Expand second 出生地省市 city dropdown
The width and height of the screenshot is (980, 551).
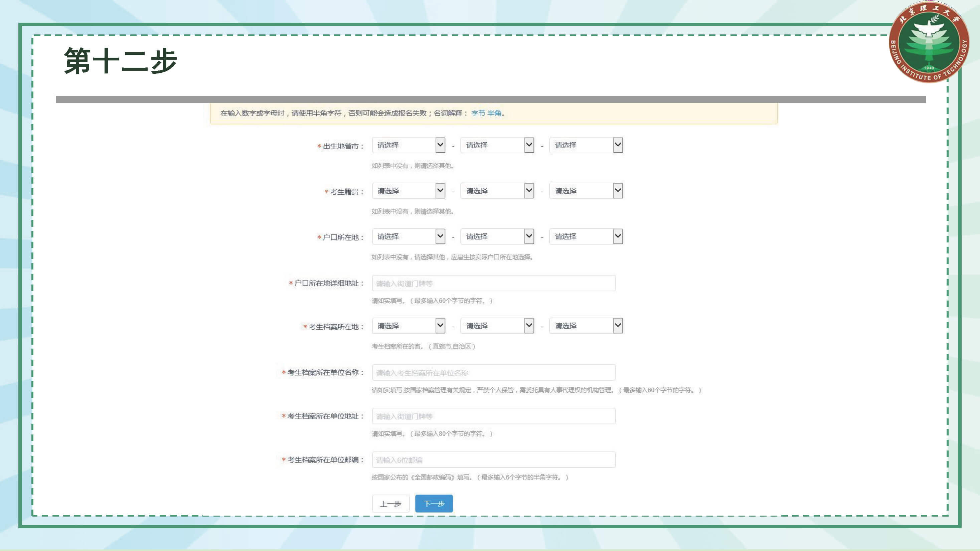(497, 145)
